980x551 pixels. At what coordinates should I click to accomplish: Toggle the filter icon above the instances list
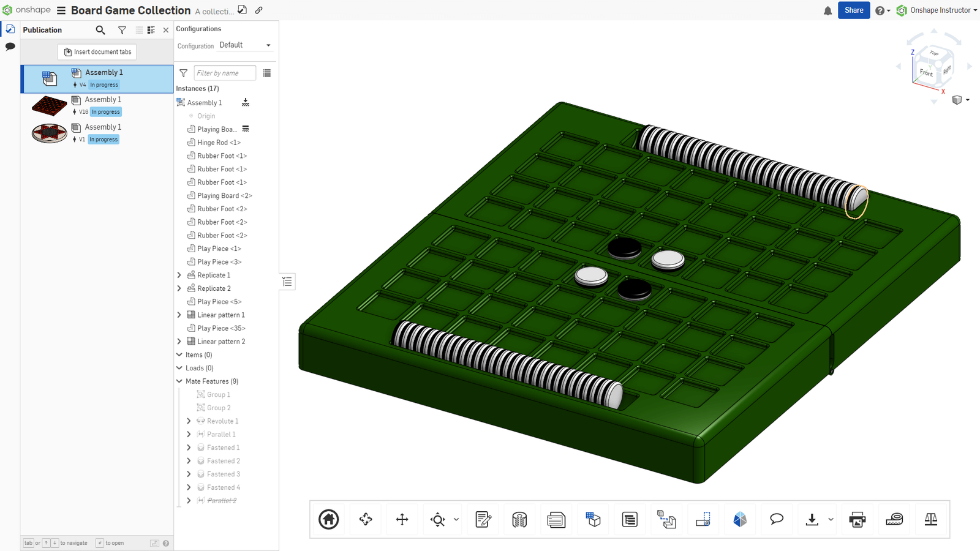[x=183, y=73]
